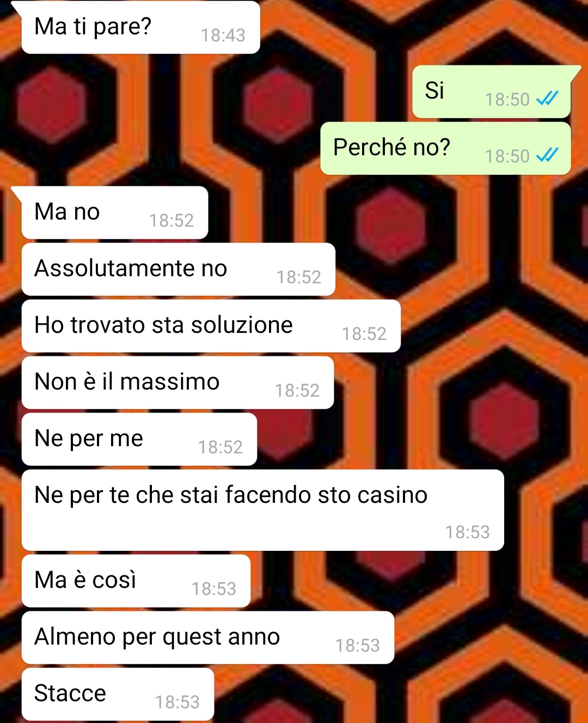
Task: Select the 'Perché no?' sent message
Action: coord(445,148)
